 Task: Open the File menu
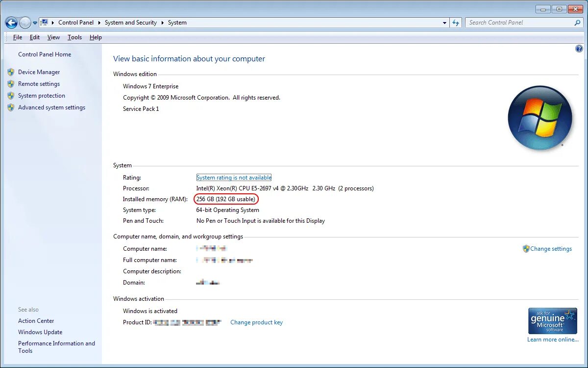pyautogui.click(x=18, y=37)
